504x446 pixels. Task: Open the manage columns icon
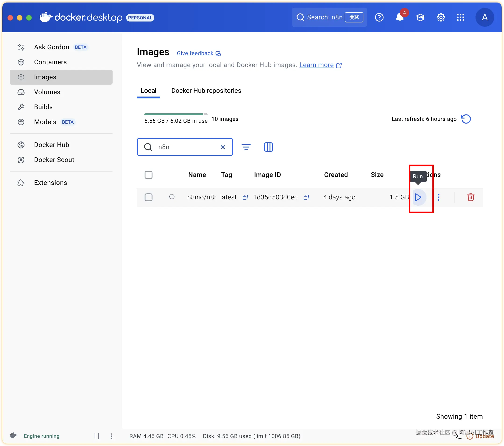click(268, 147)
